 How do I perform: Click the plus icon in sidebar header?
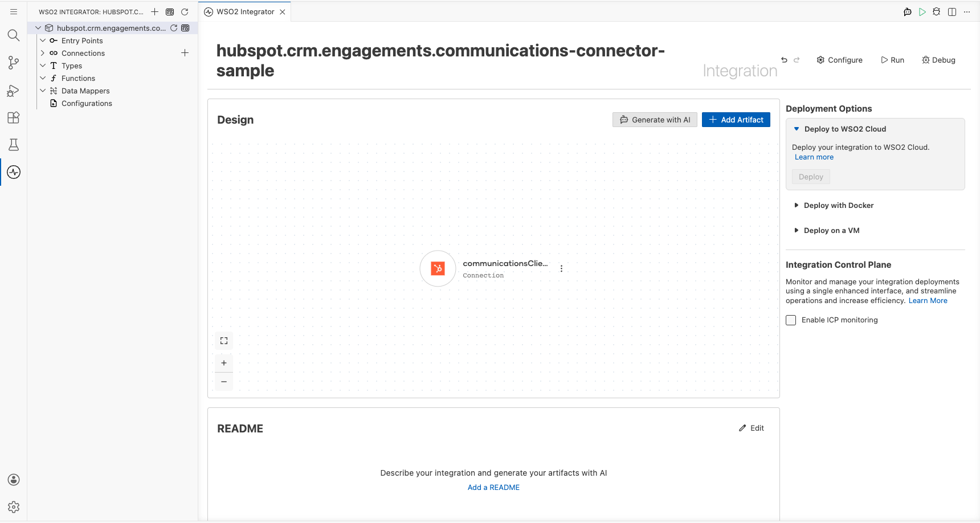[x=155, y=11]
